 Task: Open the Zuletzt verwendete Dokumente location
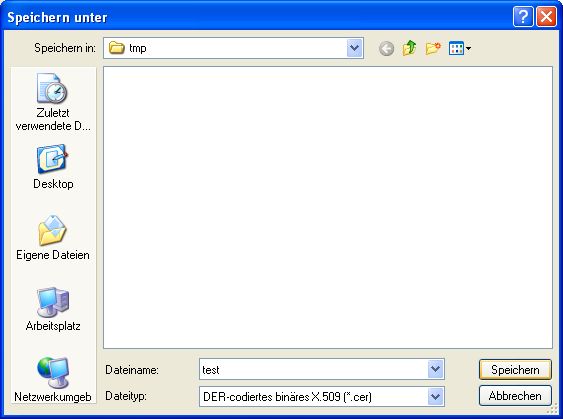pos(53,102)
